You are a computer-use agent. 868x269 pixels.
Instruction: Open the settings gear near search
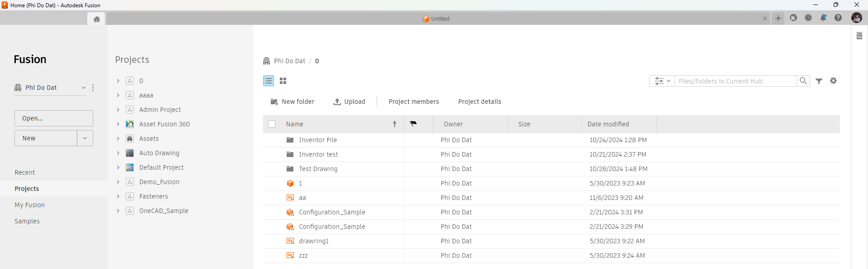click(834, 81)
